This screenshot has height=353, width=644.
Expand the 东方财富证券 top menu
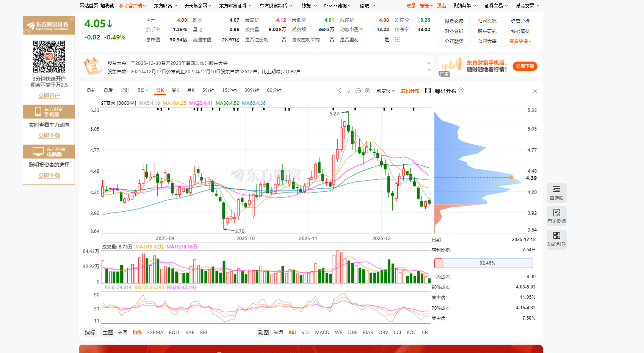tap(235, 6)
